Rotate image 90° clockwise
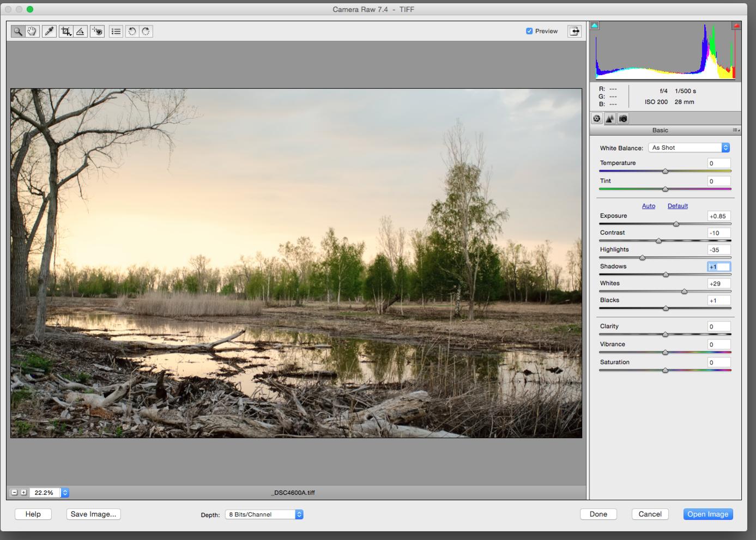This screenshot has height=540, width=756. pos(146,32)
